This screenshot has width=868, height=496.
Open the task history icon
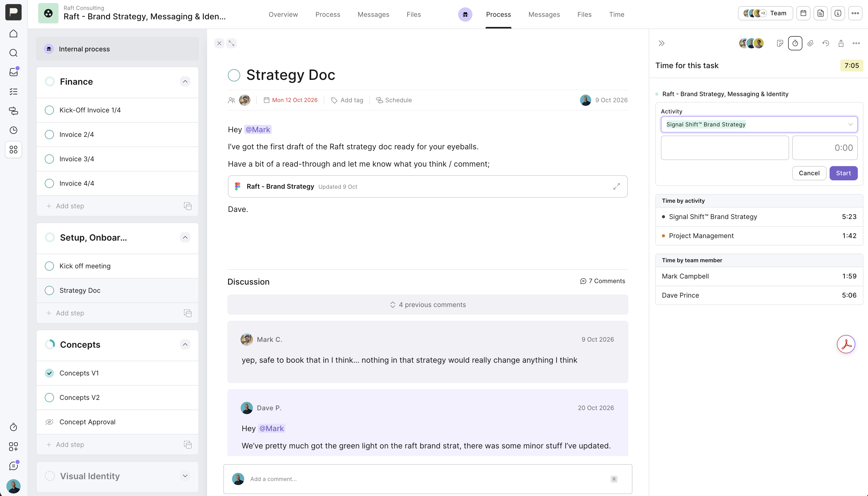pos(826,43)
